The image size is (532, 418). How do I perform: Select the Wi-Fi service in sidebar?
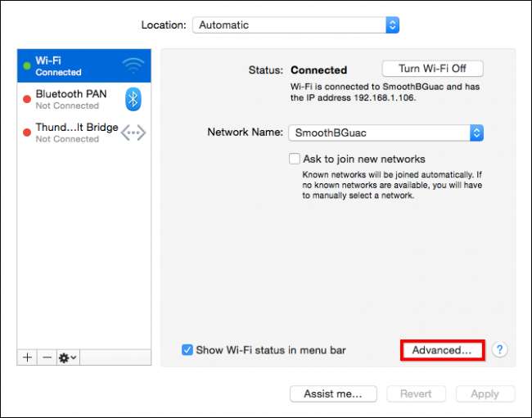83,65
